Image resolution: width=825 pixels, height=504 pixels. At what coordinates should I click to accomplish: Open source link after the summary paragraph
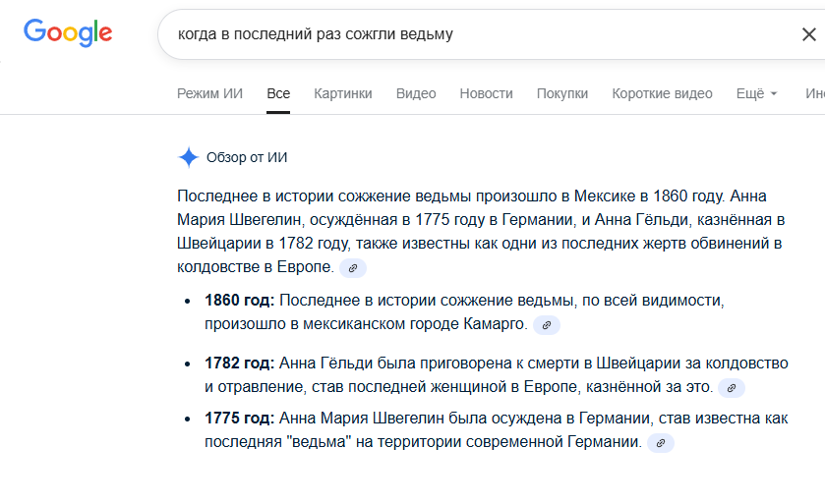coord(353,267)
